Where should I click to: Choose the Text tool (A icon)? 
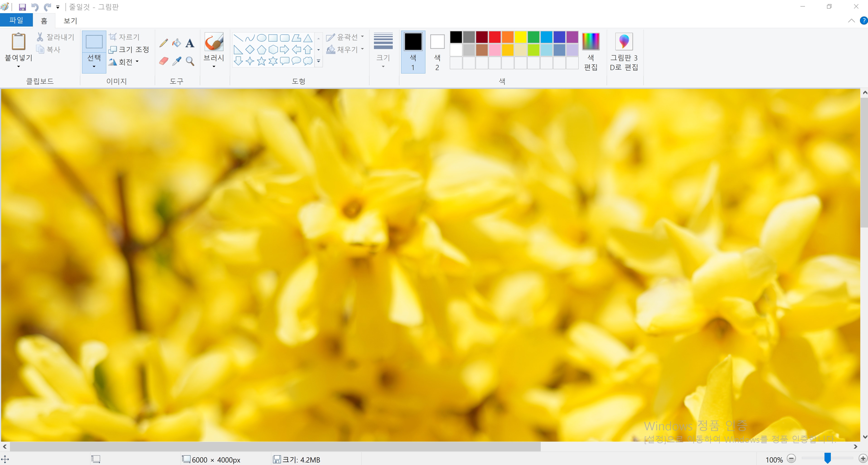[x=190, y=43]
